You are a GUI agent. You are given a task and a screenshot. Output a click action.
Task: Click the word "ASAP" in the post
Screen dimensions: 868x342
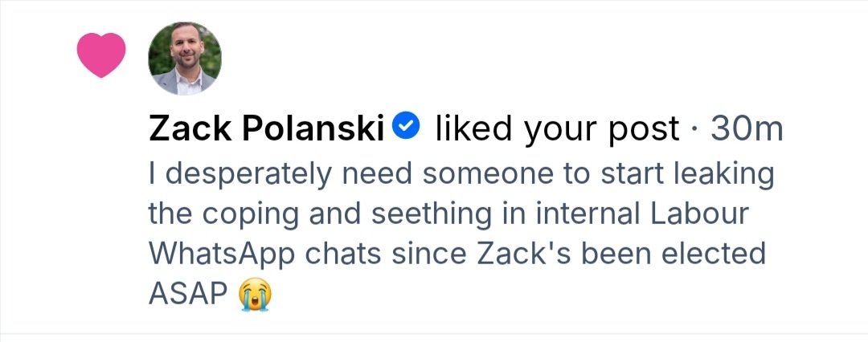tap(188, 295)
